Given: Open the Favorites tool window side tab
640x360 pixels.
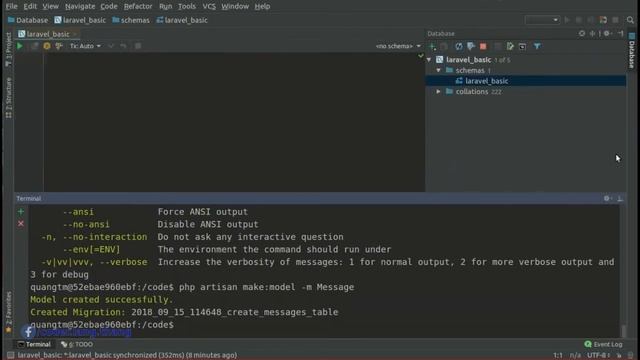Looking at the screenshot, I should pyautogui.click(x=9, y=312).
